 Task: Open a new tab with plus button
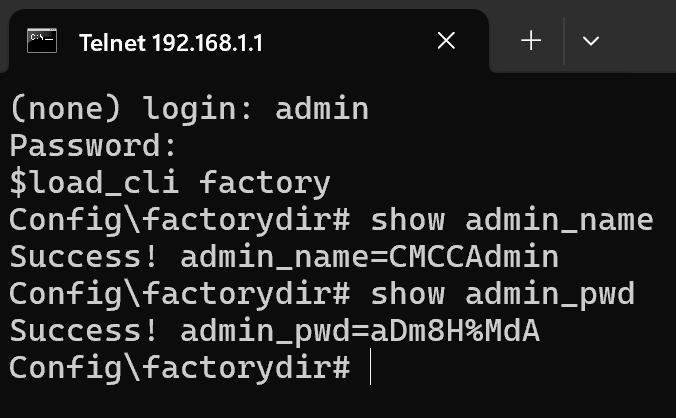coord(531,41)
